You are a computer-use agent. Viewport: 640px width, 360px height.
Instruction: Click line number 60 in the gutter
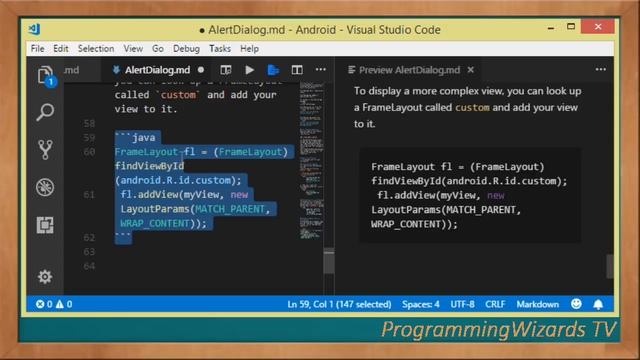click(89, 152)
